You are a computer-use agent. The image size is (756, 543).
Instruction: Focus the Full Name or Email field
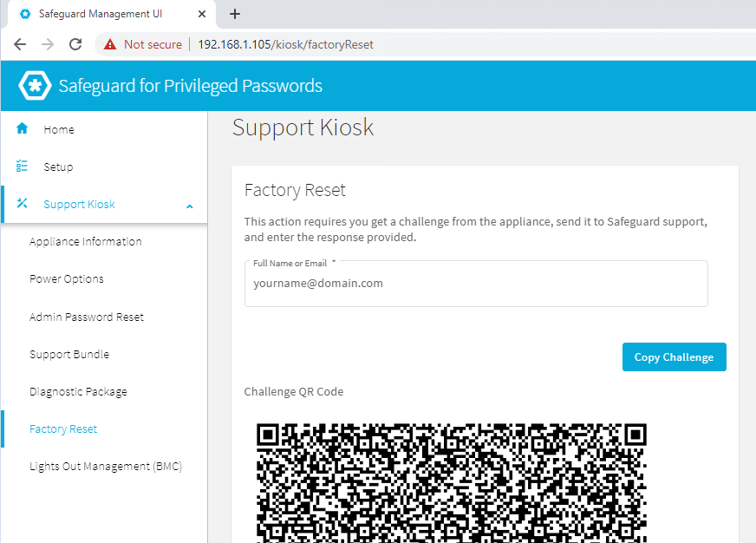pos(476,284)
